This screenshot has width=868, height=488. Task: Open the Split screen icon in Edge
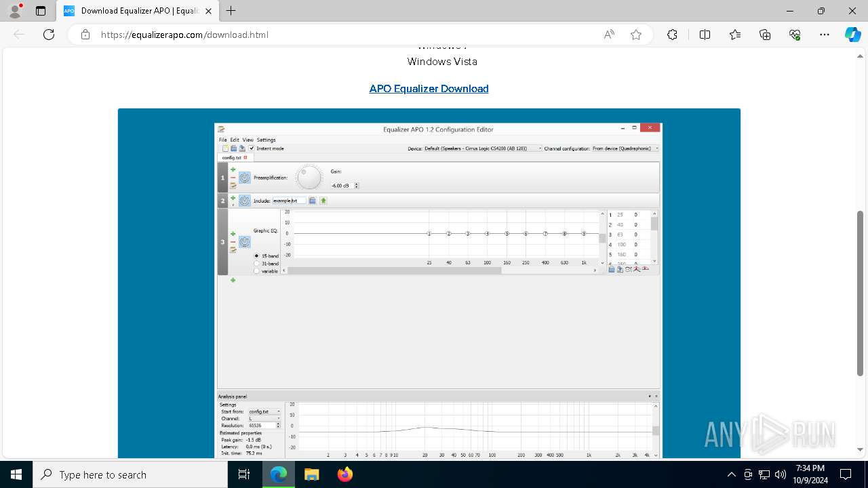coord(705,35)
